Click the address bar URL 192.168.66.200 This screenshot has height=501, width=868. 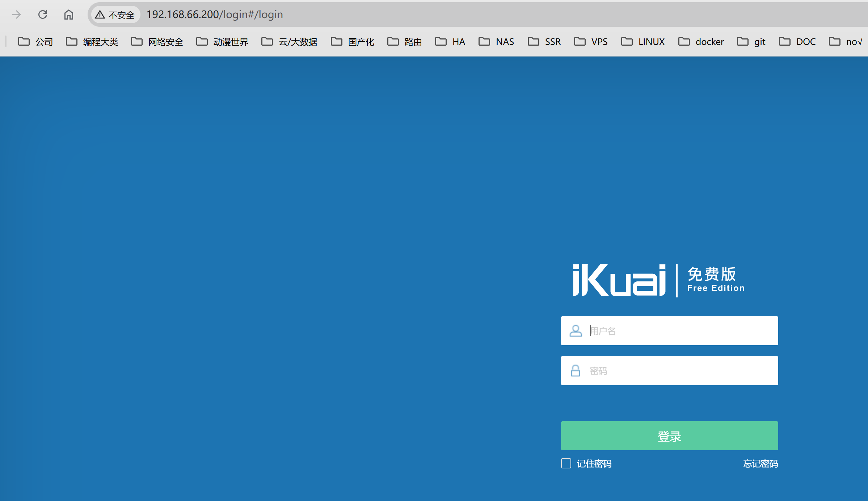(x=214, y=14)
